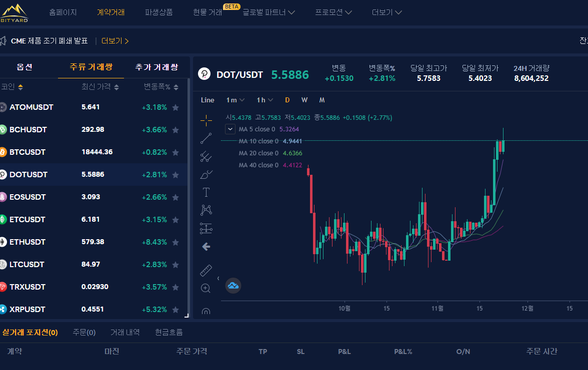The width and height of the screenshot is (588, 370).
Task: Star the ETHUSDT pair
Action: 175,242
